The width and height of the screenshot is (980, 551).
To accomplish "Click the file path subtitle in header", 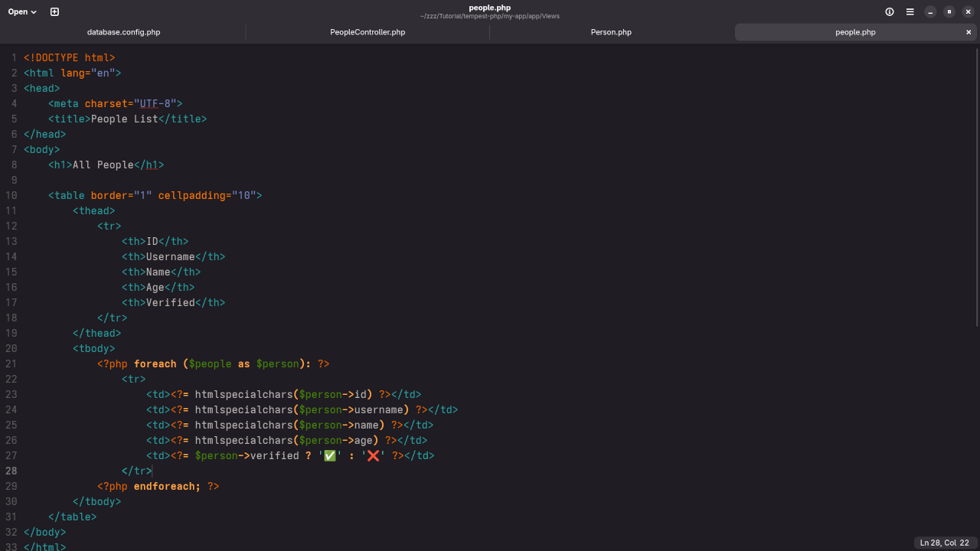I will coord(490,16).
